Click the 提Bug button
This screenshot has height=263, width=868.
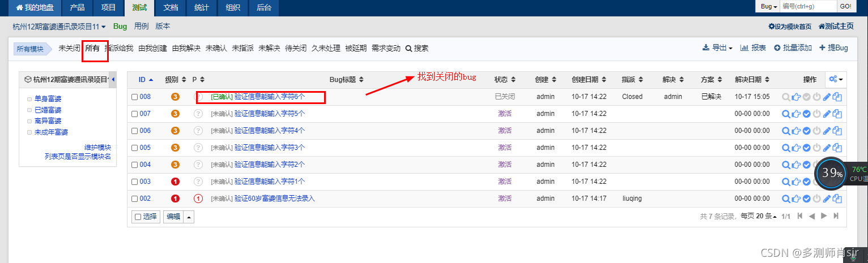[x=833, y=48]
